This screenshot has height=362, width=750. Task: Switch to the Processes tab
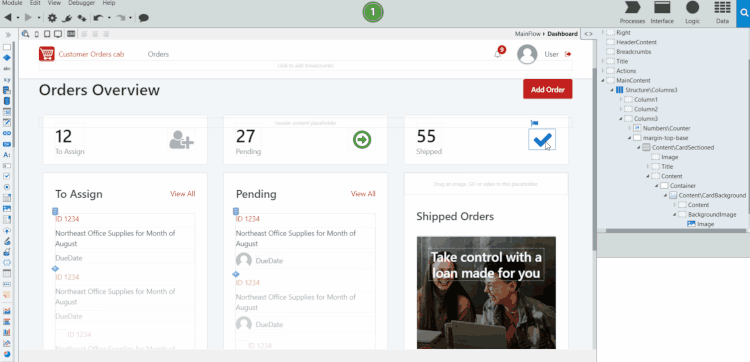(x=632, y=12)
